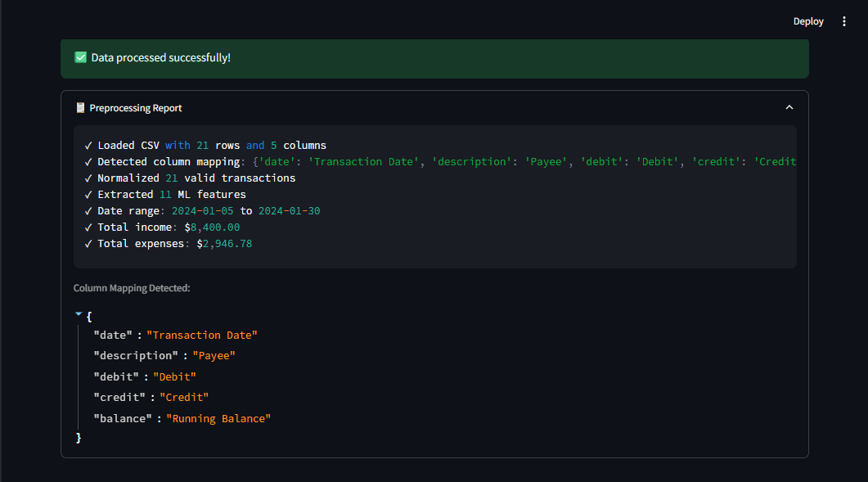Click the Column Mapping Detected label
This screenshot has height=482, width=868.
pyautogui.click(x=132, y=288)
